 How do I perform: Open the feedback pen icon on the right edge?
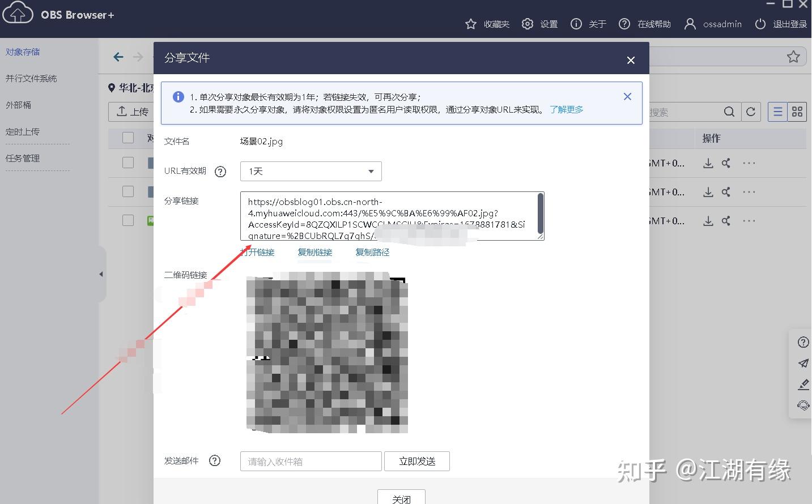click(803, 385)
